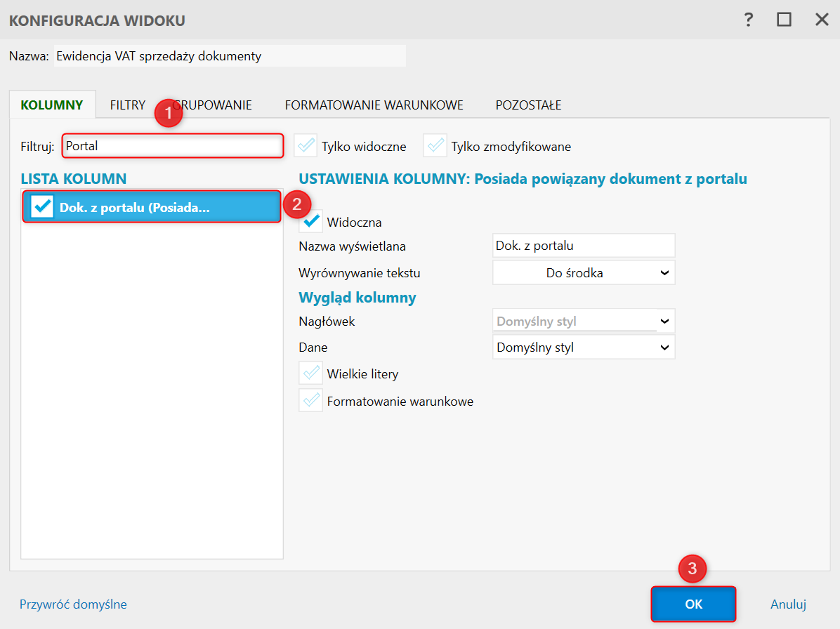Edit the Nazwa wyświetlana field
Viewport: 840px width, 629px height.
pos(584,246)
